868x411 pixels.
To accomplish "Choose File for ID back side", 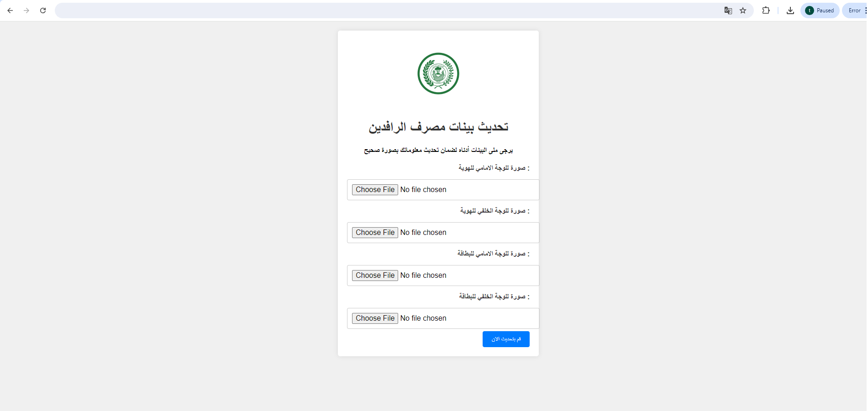I will click(x=375, y=233).
